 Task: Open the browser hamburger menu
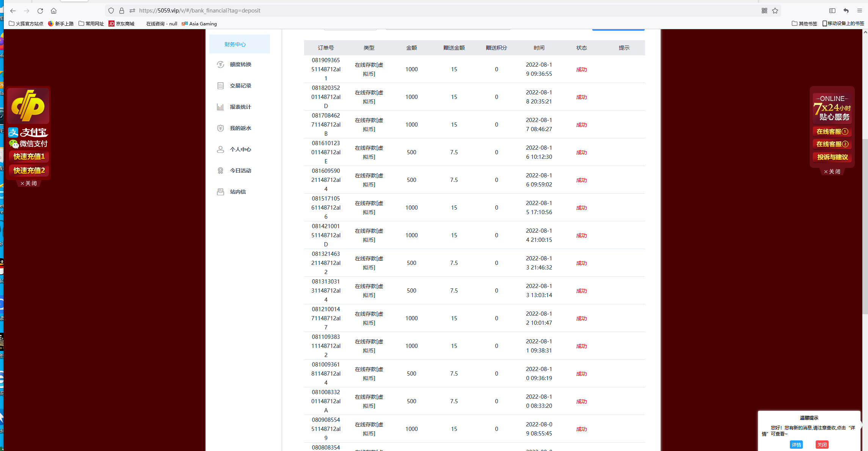point(860,11)
